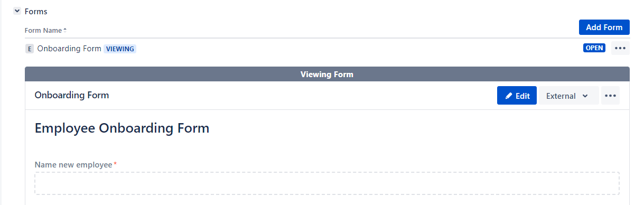The height and width of the screenshot is (205, 644).
Task: Collapse the Forms section chevron
Action: pos(17,11)
